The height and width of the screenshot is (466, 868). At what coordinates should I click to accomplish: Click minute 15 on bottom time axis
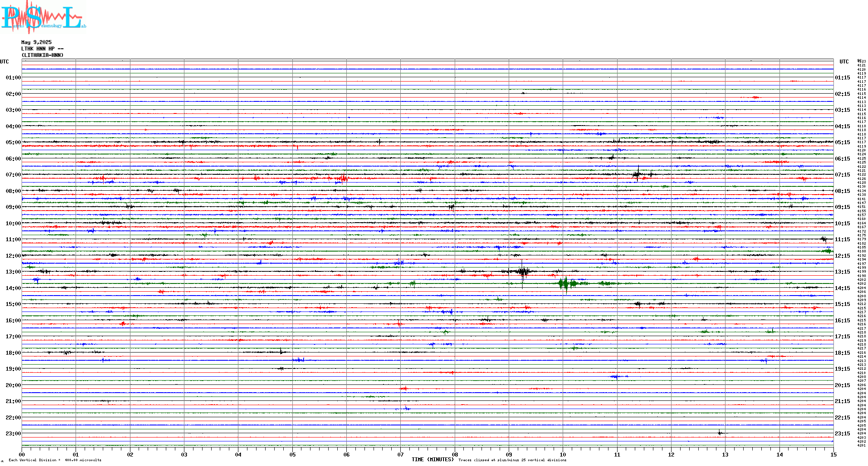[833, 455]
